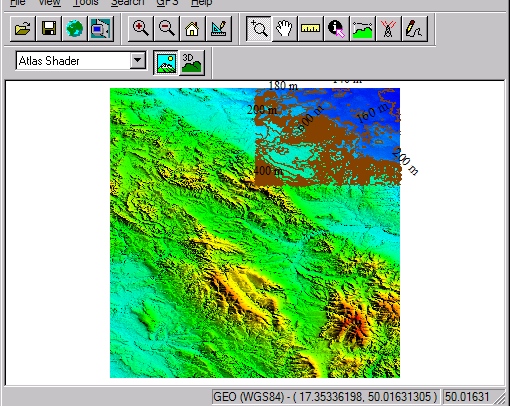Select the 3D path profile tool
Viewport: 510px width, 406px height.
pos(363,29)
